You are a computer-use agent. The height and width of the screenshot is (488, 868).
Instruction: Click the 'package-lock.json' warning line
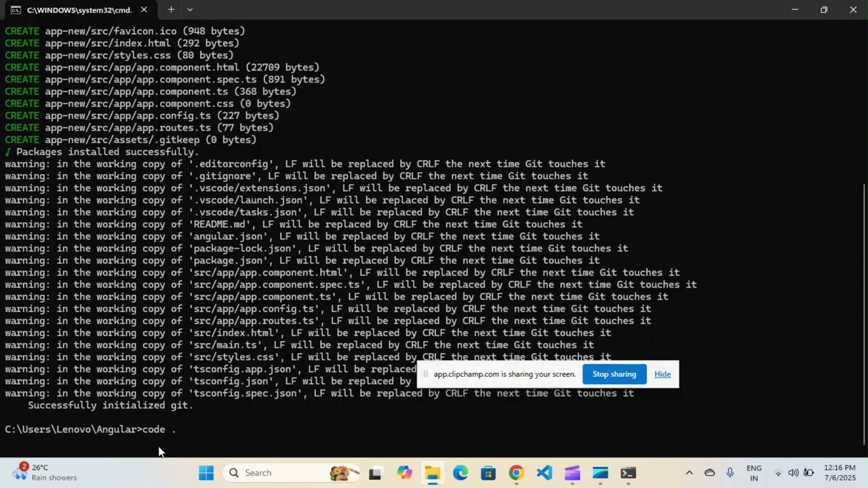(317, 249)
